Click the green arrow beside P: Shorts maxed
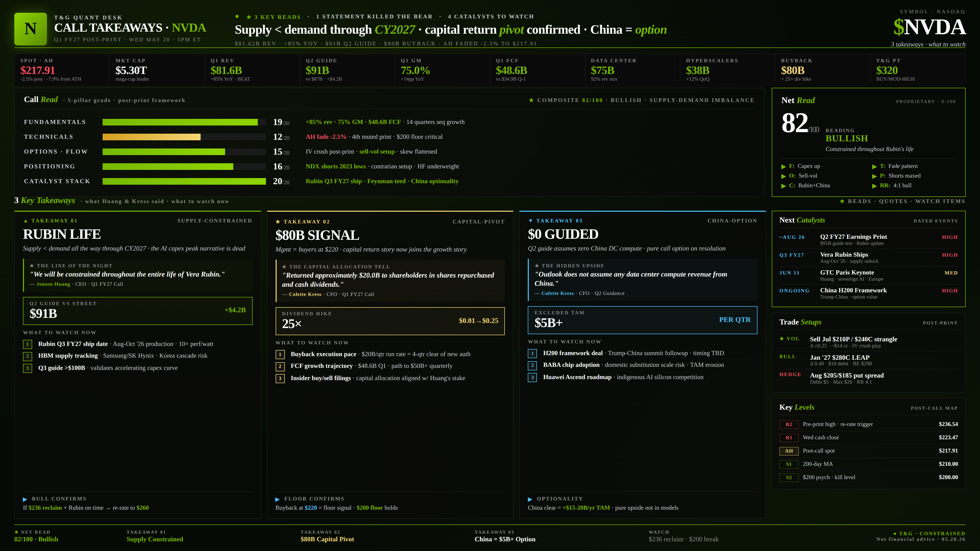 [874, 176]
